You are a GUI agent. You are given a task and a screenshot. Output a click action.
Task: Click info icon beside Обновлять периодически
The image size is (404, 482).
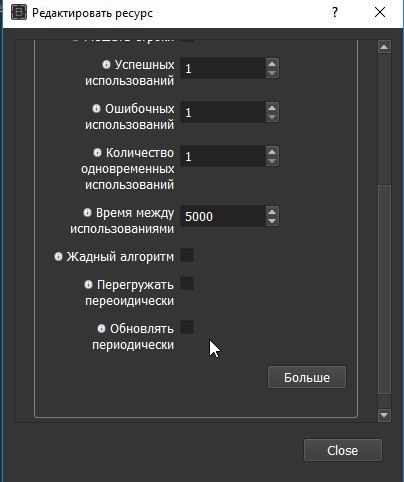tap(101, 328)
